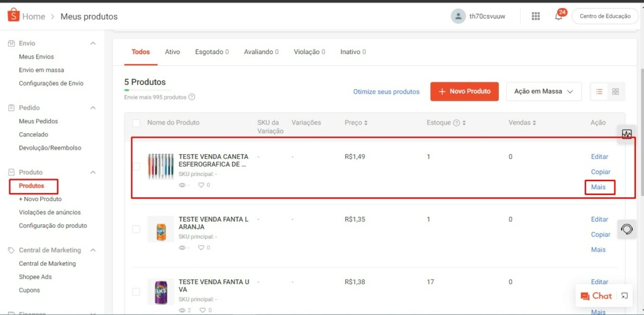Expand Mais options for Fanta Laranja
644x315 pixels.
tap(599, 250)
